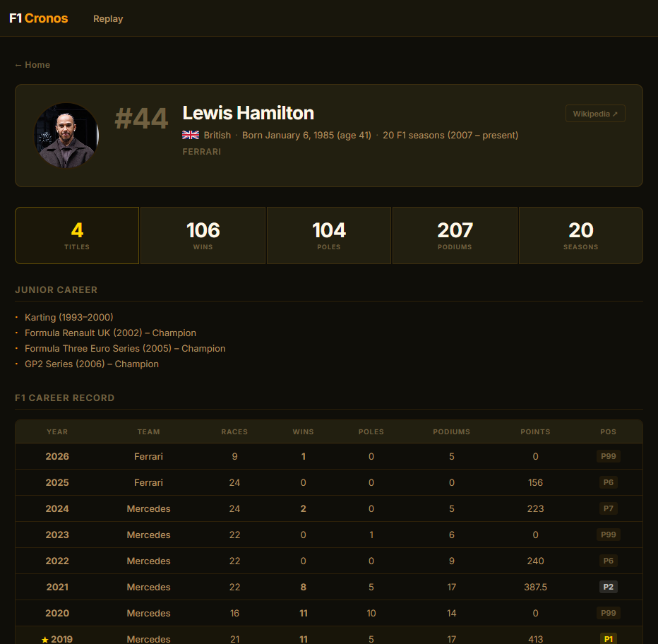The height and width of the screenshot is (644, 658).
Task: Click the P99 badge in 2026 row
Action: [608, 456]
